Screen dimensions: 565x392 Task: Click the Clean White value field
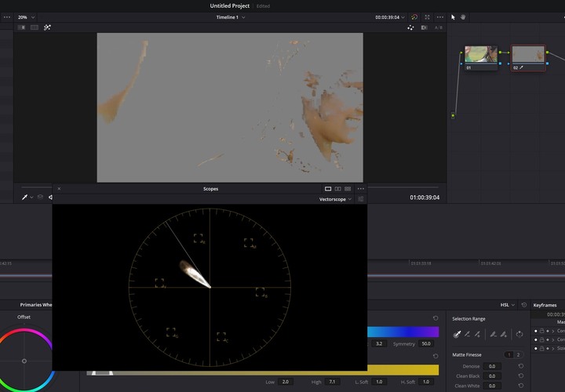coord(492,386)
